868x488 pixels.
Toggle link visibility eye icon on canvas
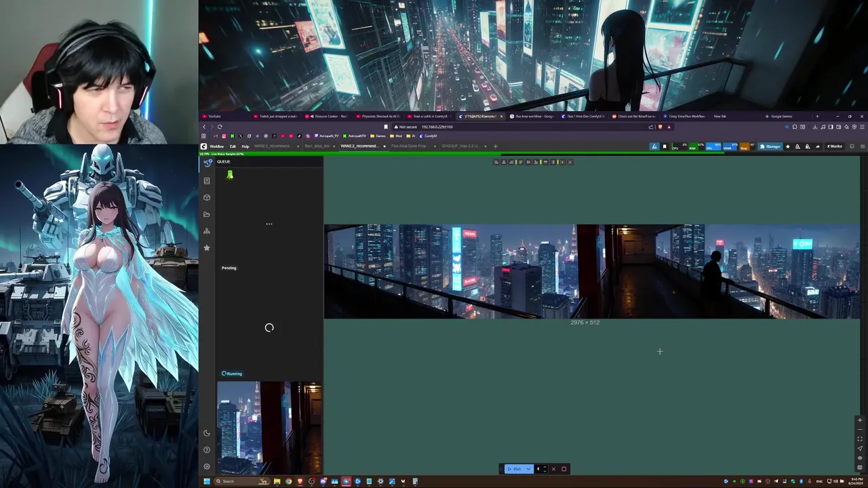(x=860, y=457)
